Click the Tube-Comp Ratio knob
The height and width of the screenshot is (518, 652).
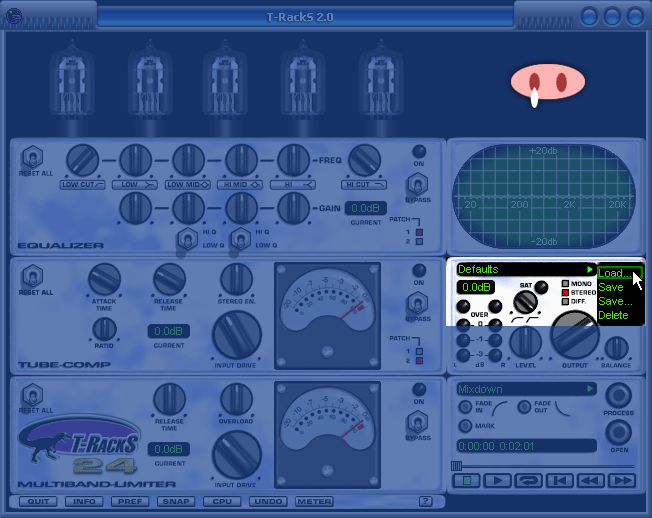104,329
